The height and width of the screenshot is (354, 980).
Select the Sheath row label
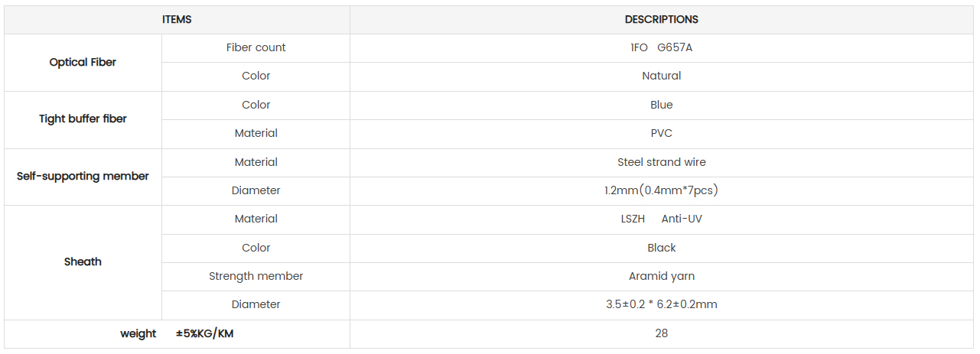tap(83, 261)
